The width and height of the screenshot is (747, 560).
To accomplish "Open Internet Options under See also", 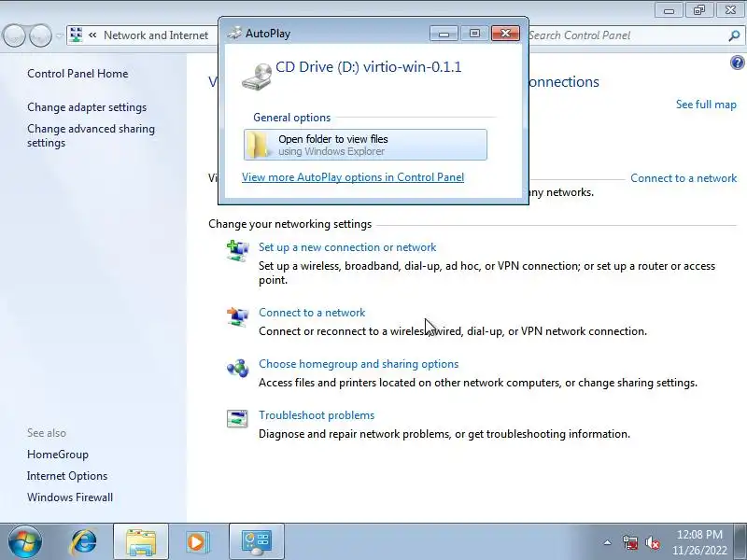I will tap(67, 476).
